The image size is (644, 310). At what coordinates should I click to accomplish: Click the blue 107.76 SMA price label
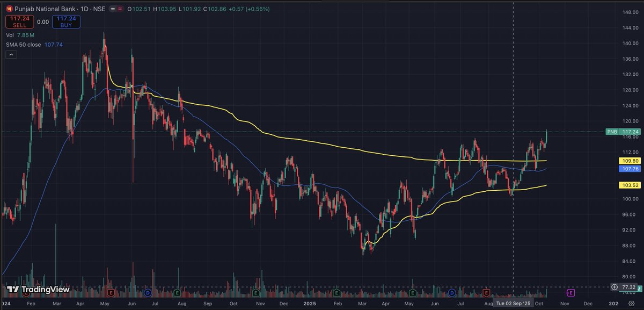click(629, 169)
